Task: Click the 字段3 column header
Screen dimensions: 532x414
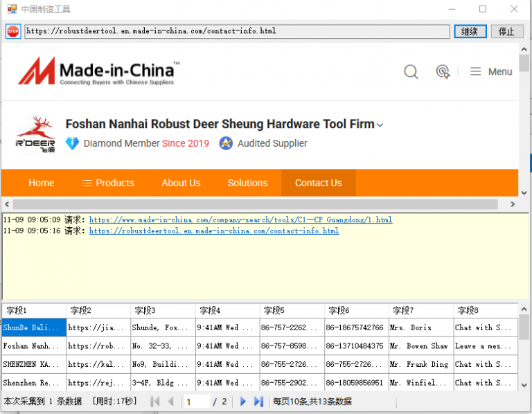Action: 163,310
